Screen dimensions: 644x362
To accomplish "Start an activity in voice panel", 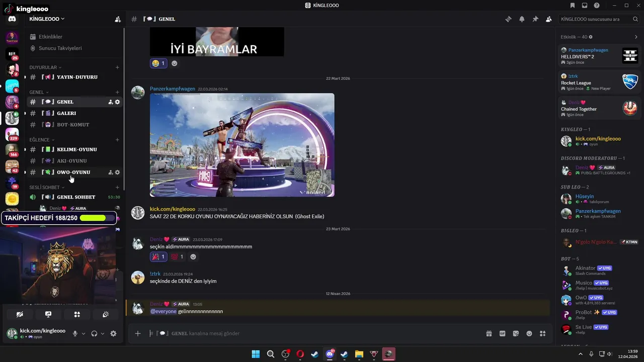I will (77, 314).
